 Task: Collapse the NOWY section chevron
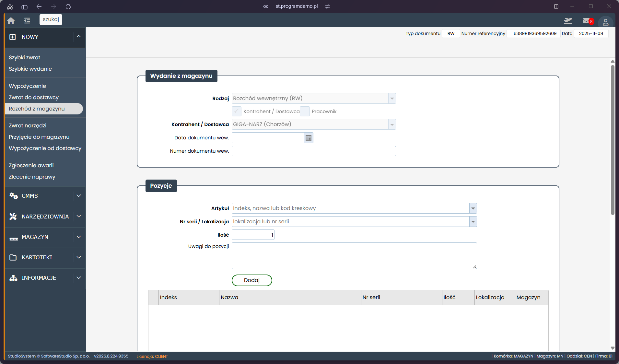click(79, 37)
